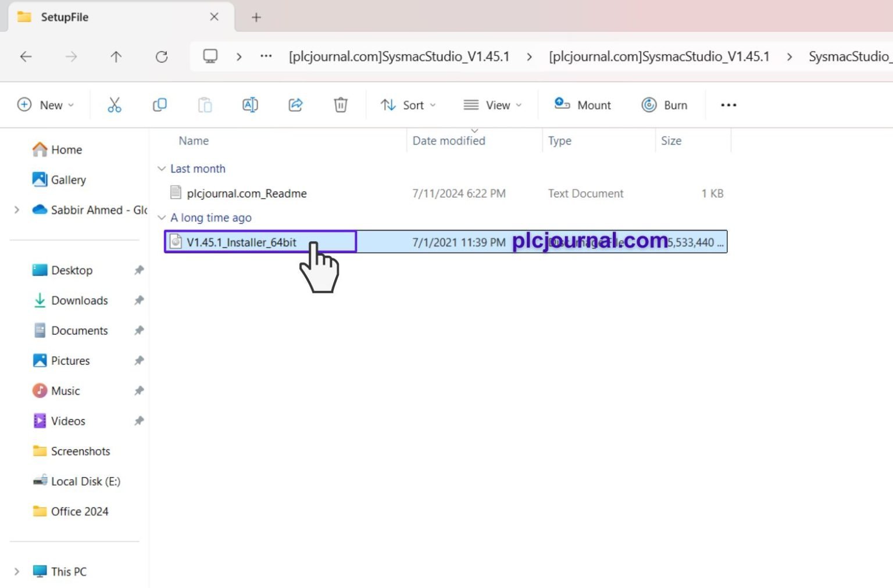Mount the disc image using the Mount icon
This screenshot has width=893, height=588.
(x=582, y=105)
